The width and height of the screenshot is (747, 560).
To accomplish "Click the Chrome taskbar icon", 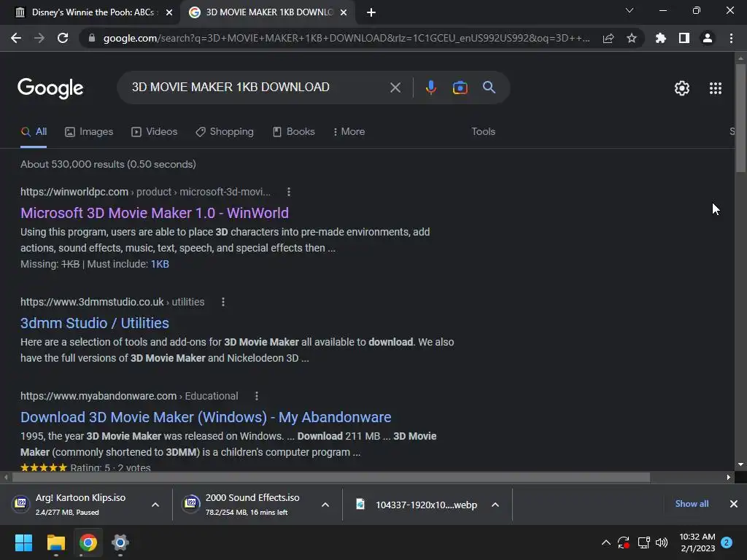I will coord(88,542).
